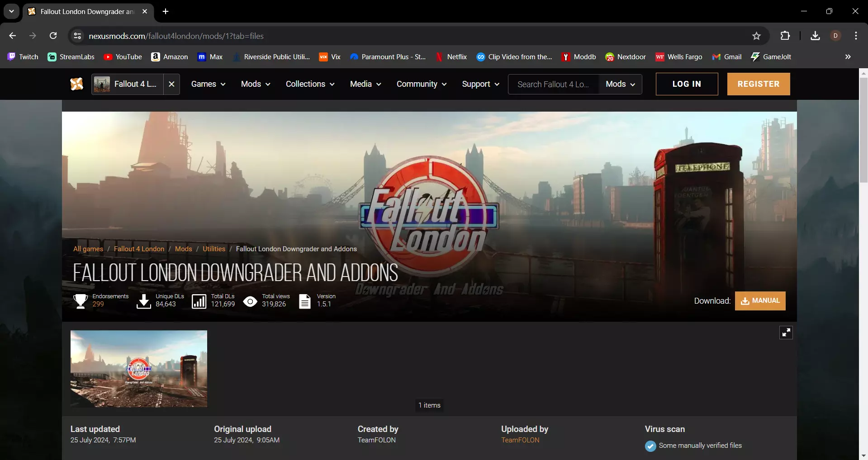
Task: Expand the image gallery to fullscreen
Action: click(786, 333)
